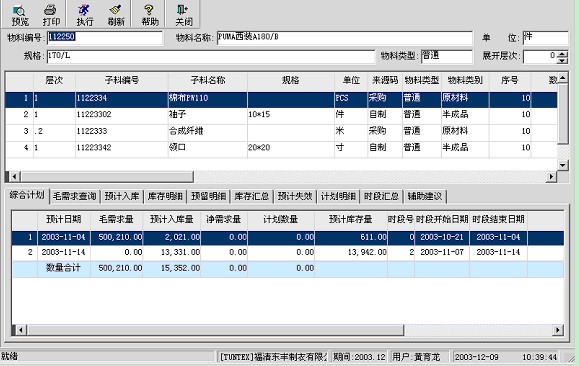Click the lower grid's scroll right arrow
Viewport: 579px width, 366px height.
click(x=558, y=330)
